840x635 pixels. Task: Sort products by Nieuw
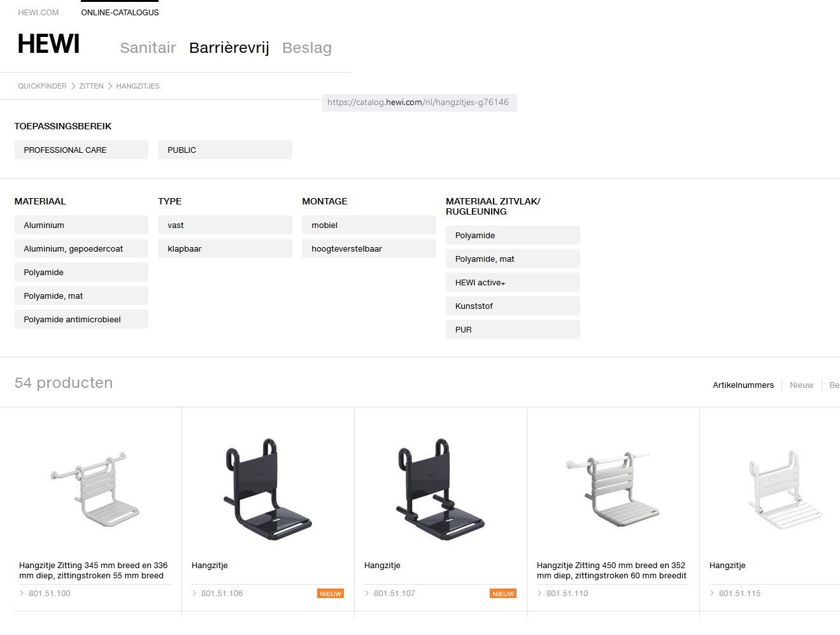[801, 385]
